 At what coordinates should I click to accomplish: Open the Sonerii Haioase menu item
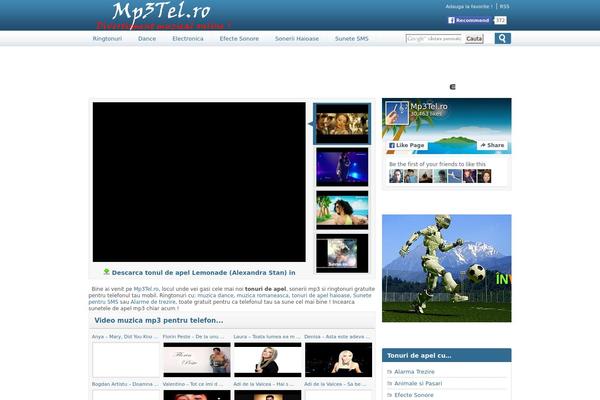297,39
